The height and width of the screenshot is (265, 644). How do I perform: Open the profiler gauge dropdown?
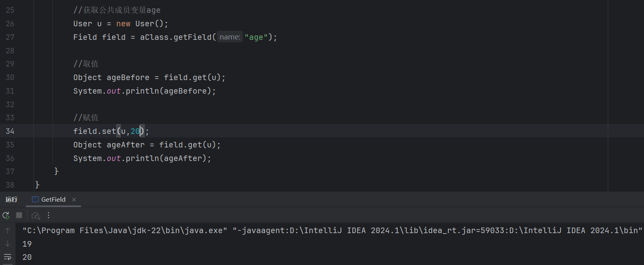[x=36, y=216]
